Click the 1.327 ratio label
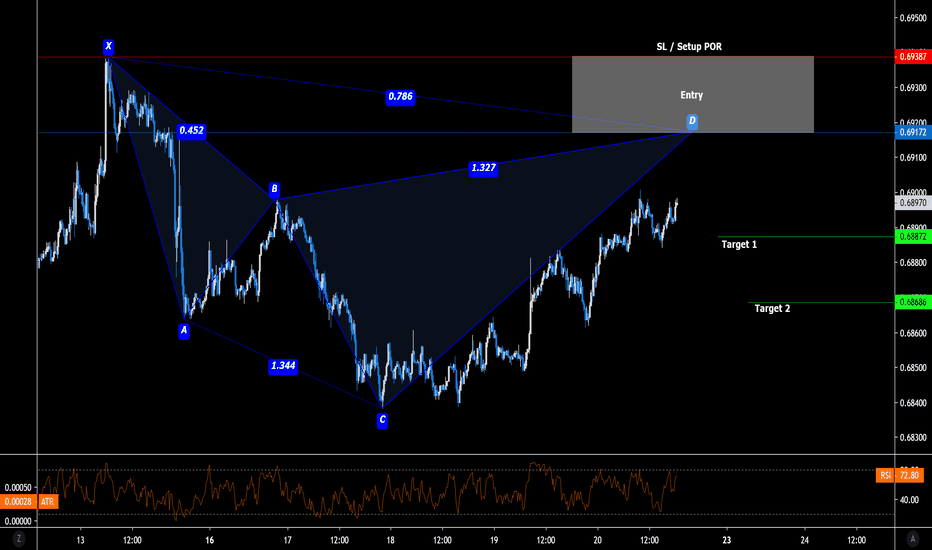Screen dimensions: 932x550 [x=483, y=169]
